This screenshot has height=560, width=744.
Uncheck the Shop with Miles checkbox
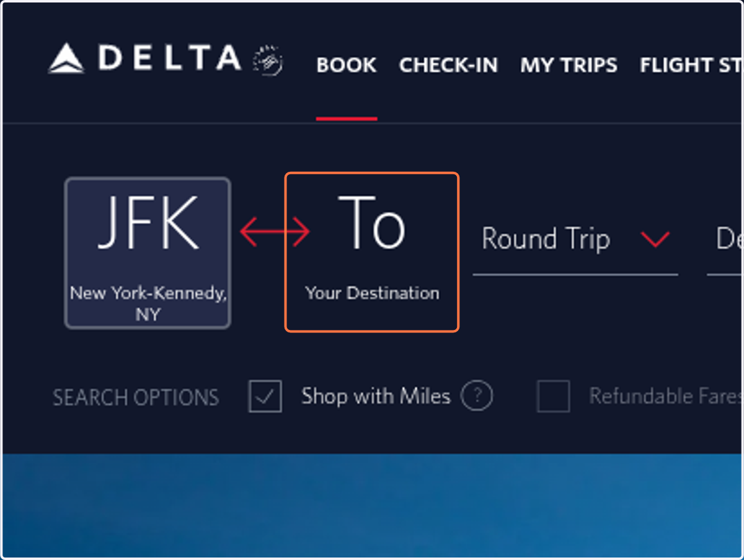coord(265,396)
